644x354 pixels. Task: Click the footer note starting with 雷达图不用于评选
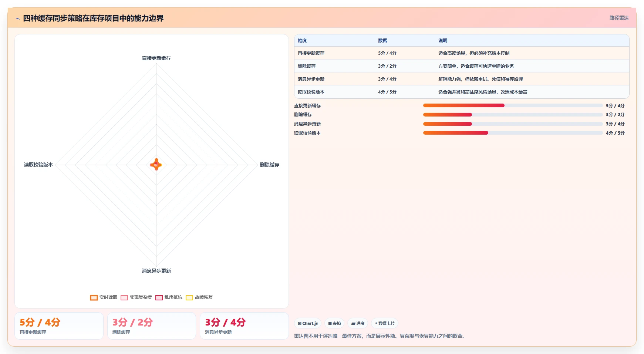pos(380,336)
